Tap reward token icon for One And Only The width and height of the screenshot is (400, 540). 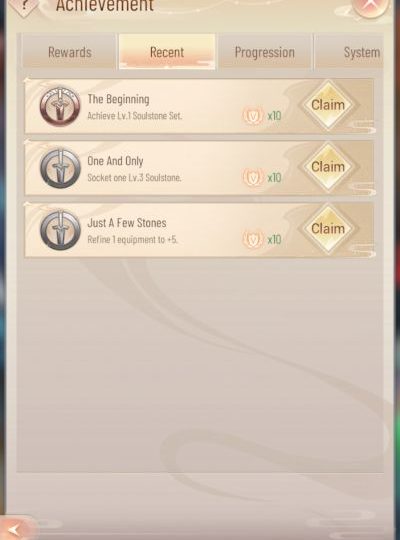pyautogui.click(x=253, y=178)
